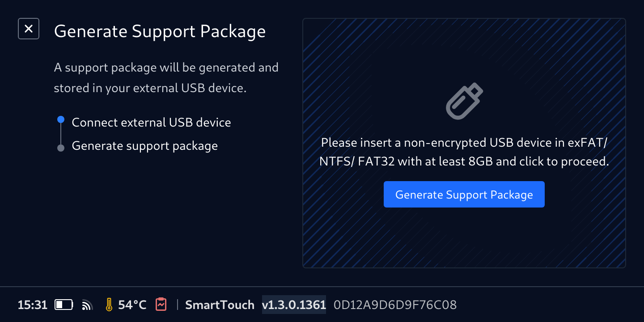Open the red clipboard health icon
Screen dimensions: 644x322
coord(161,305)
